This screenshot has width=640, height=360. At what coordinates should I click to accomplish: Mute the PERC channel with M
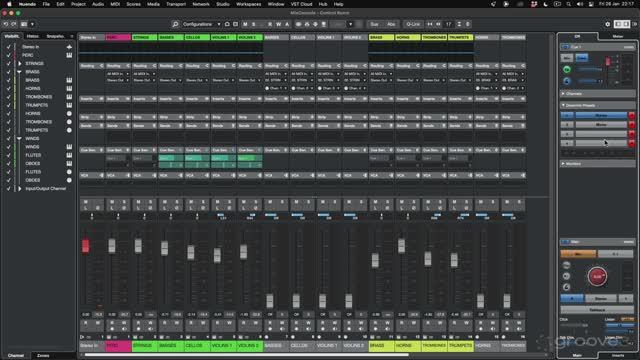tap(112, 202)
